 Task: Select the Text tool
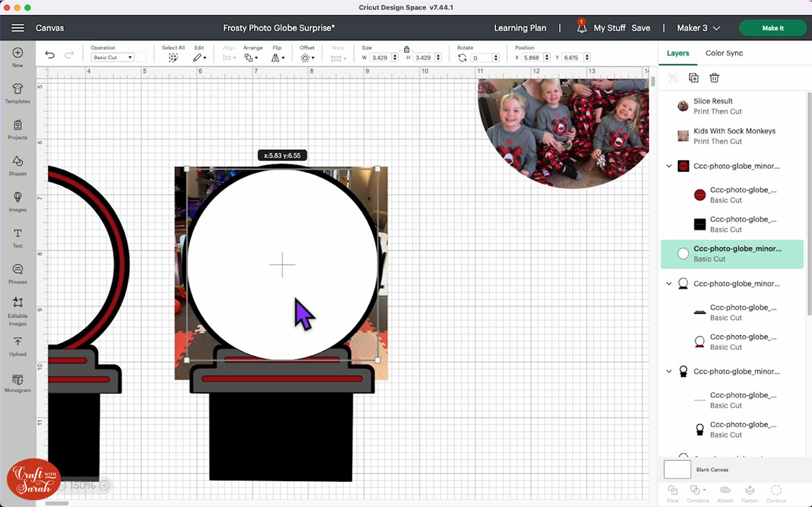pos(18,237)
